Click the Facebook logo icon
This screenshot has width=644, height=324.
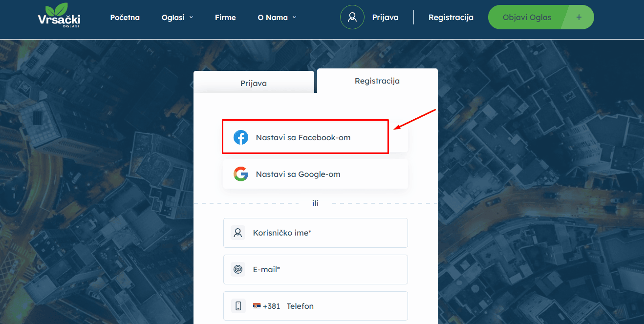tap(241, 137)
